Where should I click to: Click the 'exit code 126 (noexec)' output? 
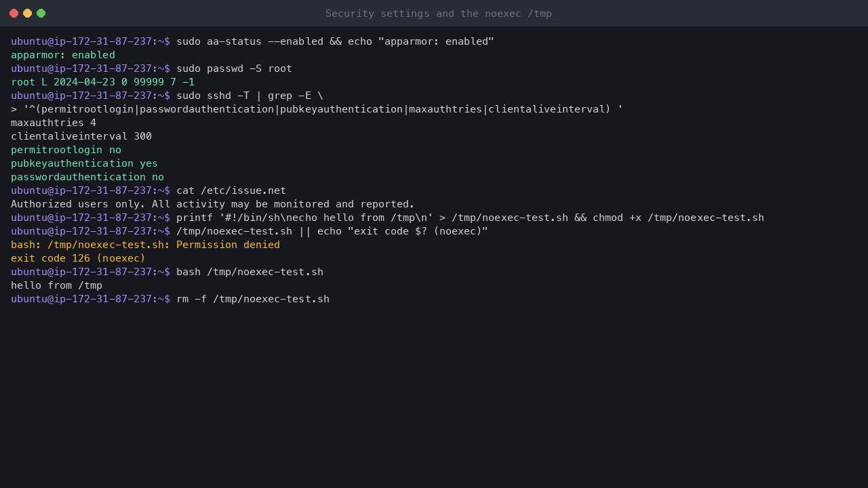pyautogui.click(x=78, y=258)
